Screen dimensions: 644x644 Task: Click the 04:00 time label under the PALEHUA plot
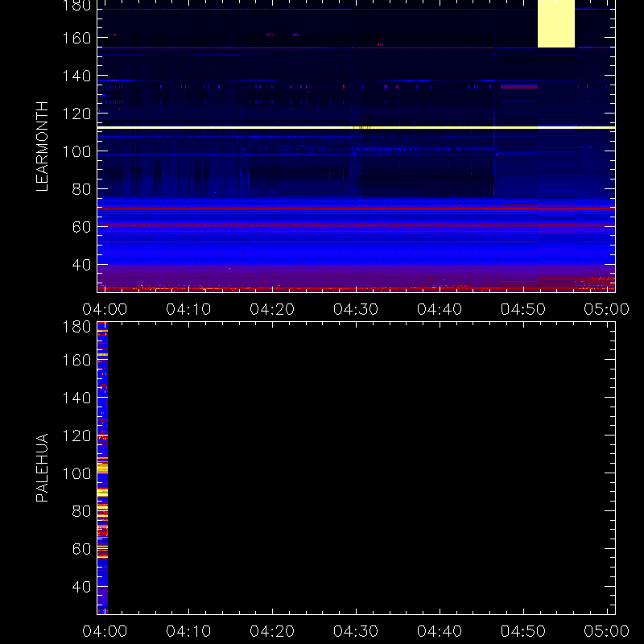coord(105,631)
